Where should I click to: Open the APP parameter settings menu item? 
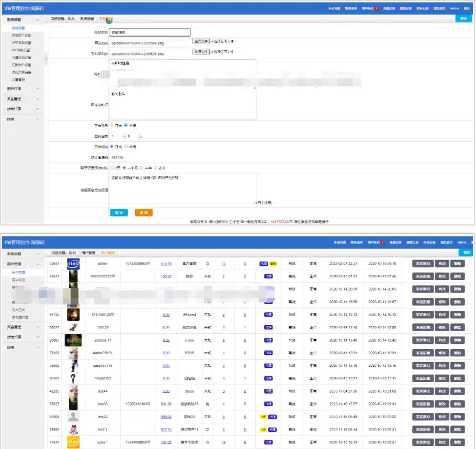[x=21, y=43]
